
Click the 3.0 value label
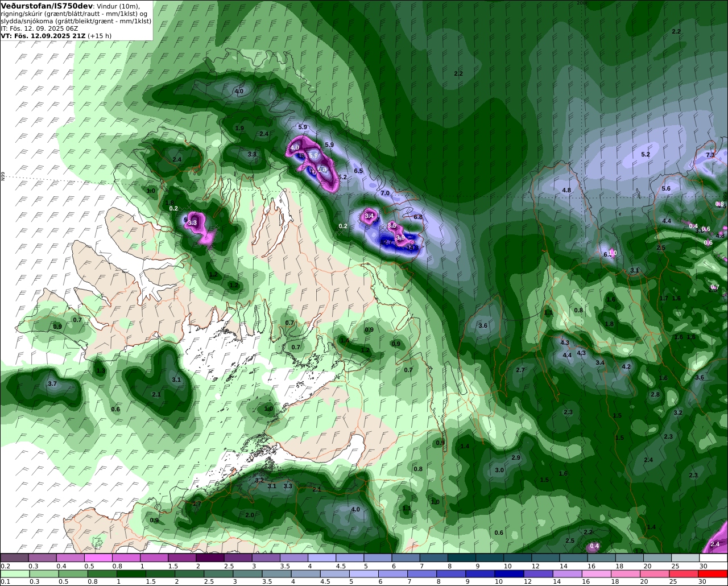click(499, 471)
